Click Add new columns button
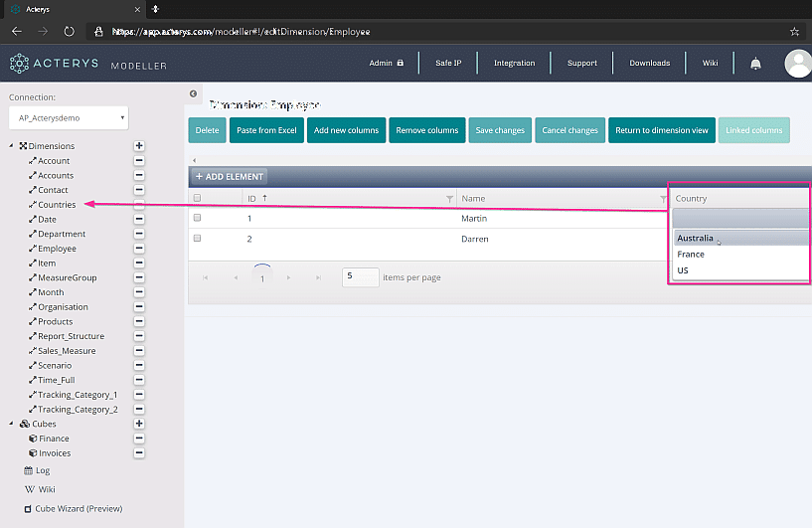The image size is (812, 528). 347,130
